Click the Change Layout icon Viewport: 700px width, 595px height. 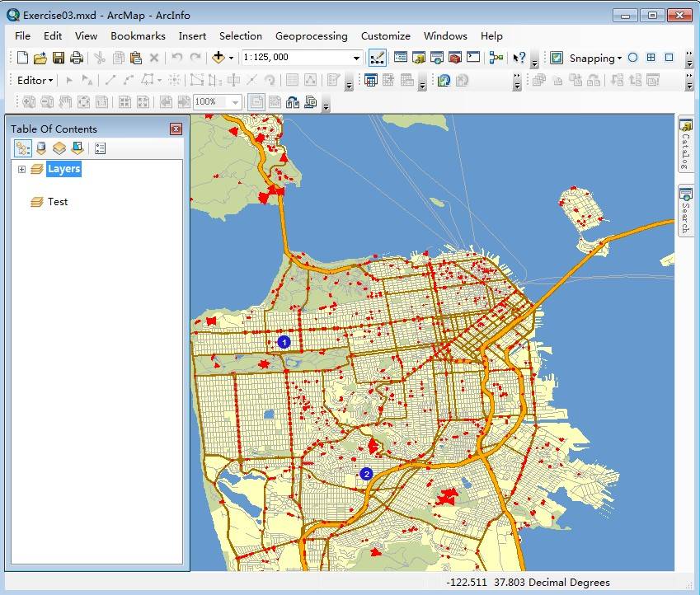293,102
